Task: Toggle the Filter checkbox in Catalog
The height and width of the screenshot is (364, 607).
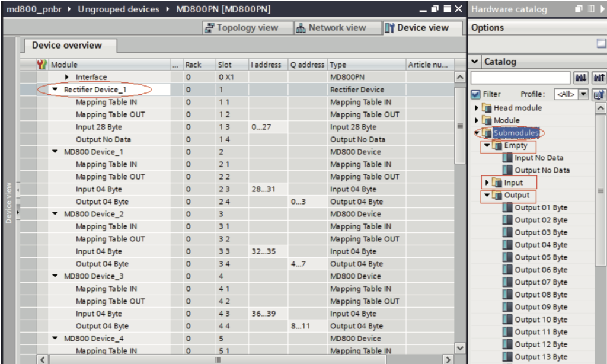Action: click(x=475, y=94)
